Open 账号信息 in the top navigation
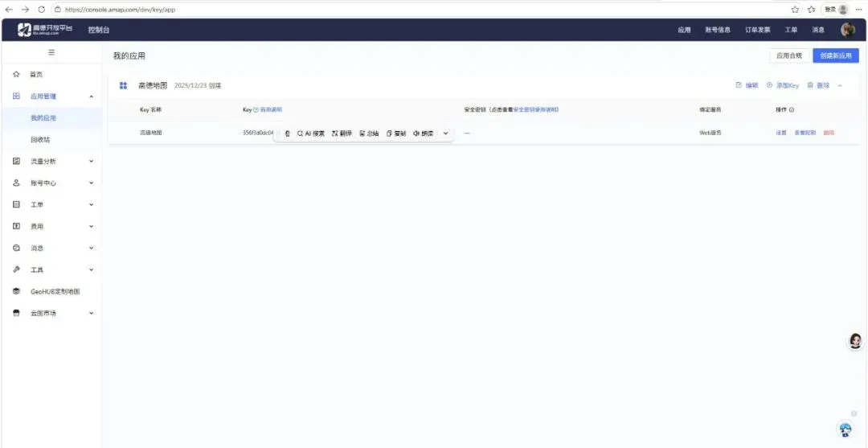Screen dimensions: 868x448 (x=718, y=30)
